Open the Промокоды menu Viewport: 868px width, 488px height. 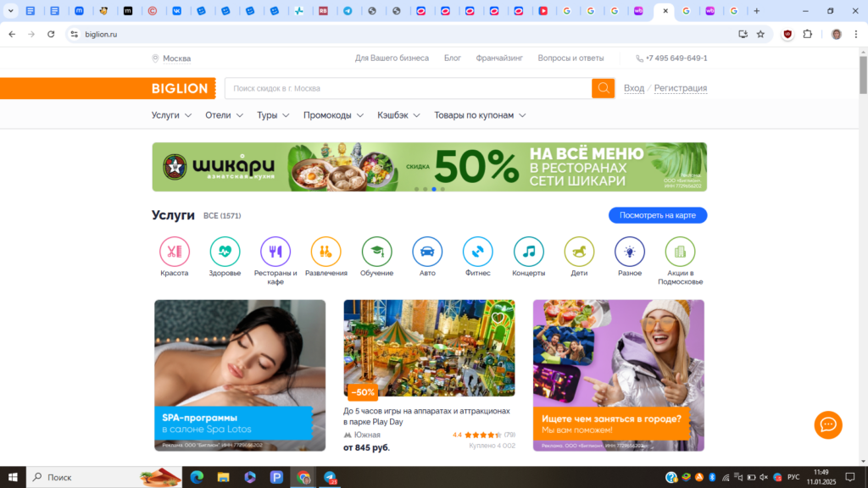coord(333,115)
